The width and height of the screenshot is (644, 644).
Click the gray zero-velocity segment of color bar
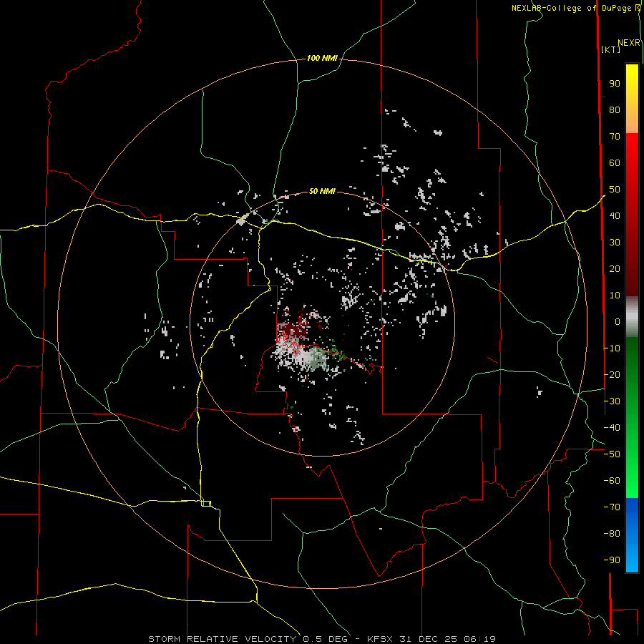click(632, 317)
